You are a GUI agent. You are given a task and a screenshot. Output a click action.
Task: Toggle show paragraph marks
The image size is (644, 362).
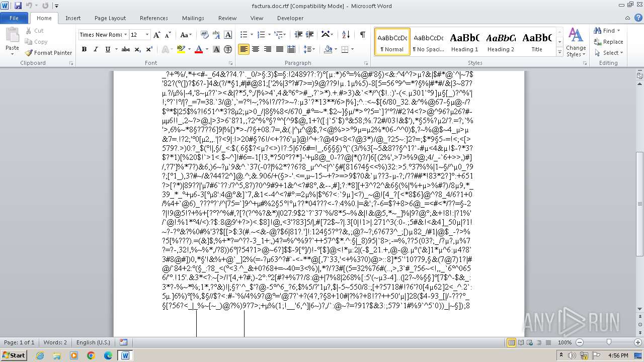point(362,35)
